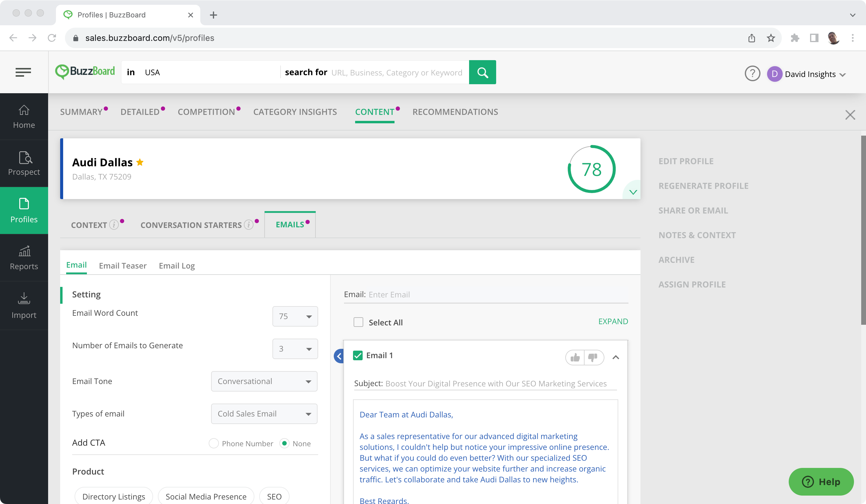Go to Home in sidebar
Screen dimensions: 866x504
coord(24,117)
